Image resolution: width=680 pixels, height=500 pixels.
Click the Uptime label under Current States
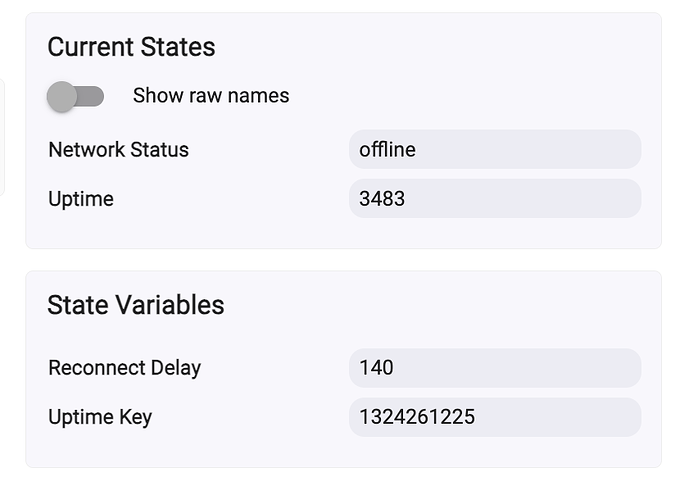[81, 199]
